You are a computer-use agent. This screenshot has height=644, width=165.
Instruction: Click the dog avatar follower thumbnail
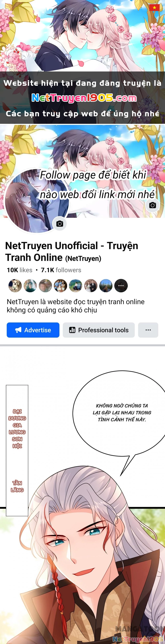click(15, 286)
